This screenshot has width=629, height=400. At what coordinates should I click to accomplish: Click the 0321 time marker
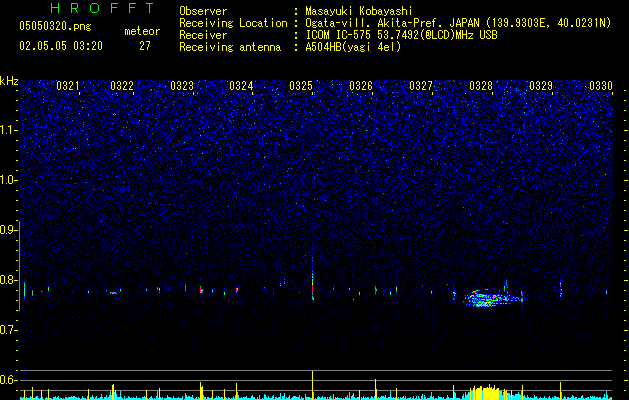point(68,86)
